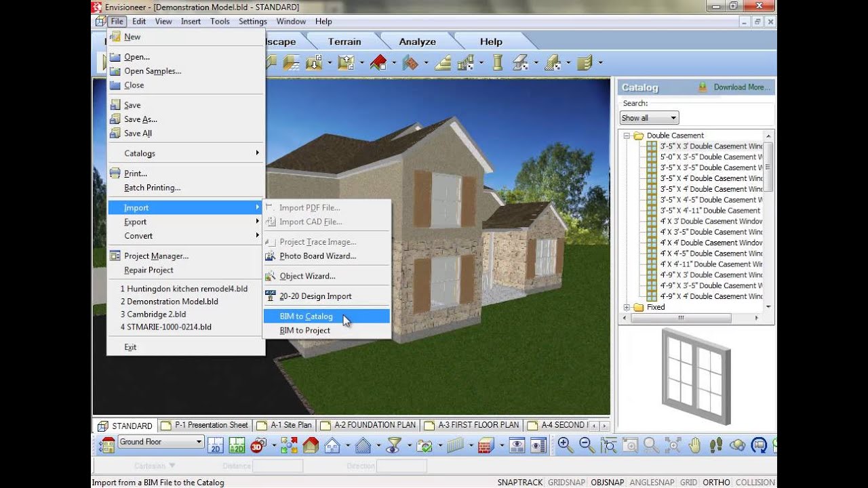
Task: Click the roof tool icon in top toolbar
Action: tap(378, 63)
